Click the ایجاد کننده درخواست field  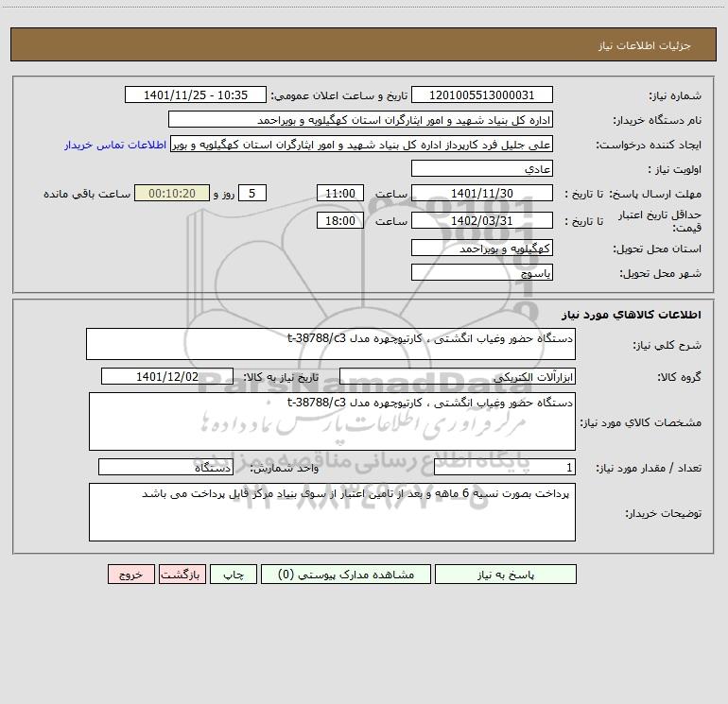[361, 144]
